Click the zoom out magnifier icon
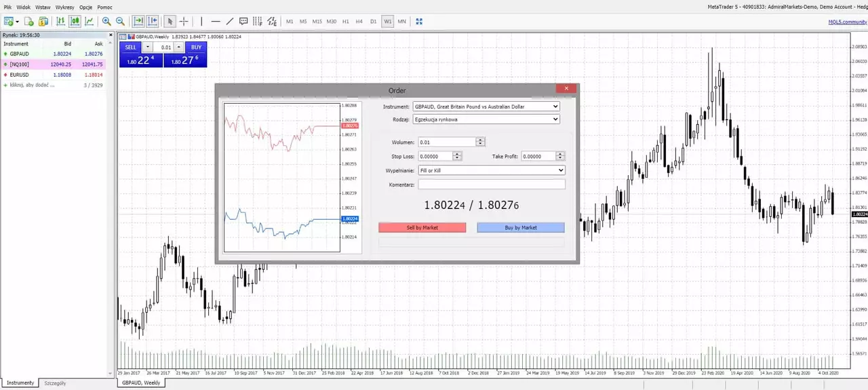 coord(120,21)
